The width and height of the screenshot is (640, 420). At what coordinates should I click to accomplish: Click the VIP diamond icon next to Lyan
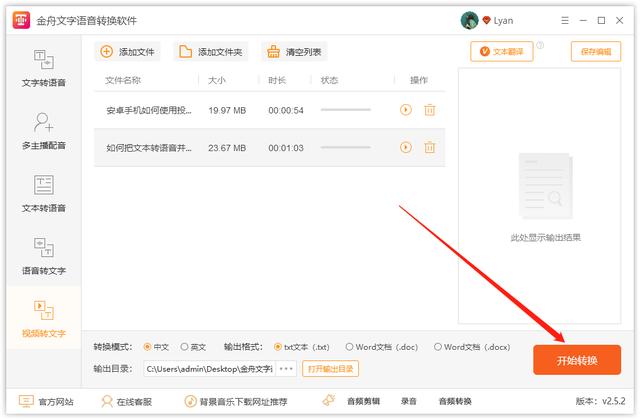(486, 20)
